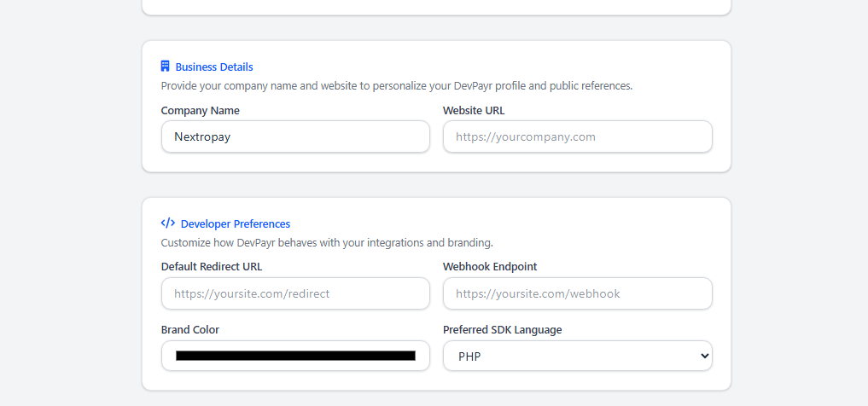Click the partially visible card above Business Details
Screen dimensions: 868x406
(436, 7)
